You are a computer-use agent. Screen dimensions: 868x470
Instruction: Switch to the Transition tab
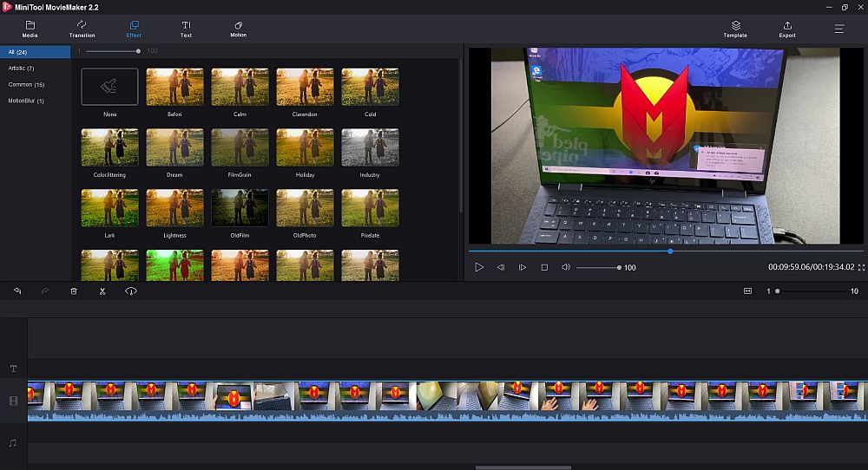82,29
